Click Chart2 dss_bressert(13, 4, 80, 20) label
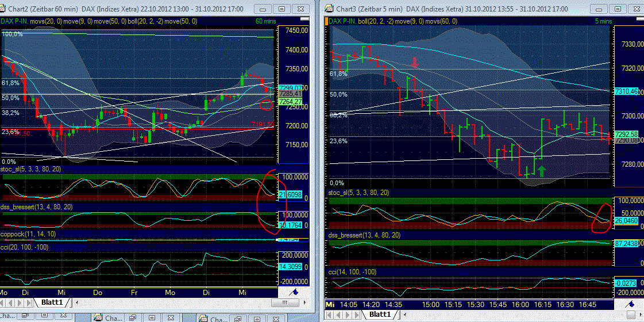Viewport: 644px width, 322px height. (37, 207)
